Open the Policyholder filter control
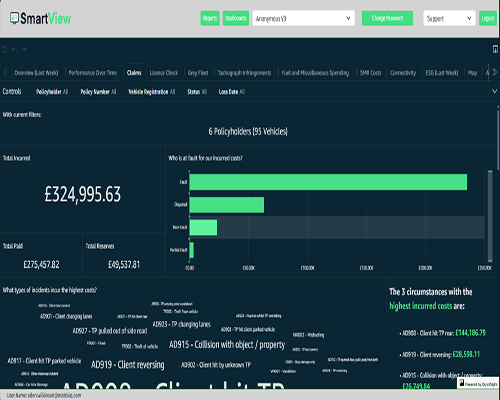This screenshot has width=500, height=400. (52, 92)
